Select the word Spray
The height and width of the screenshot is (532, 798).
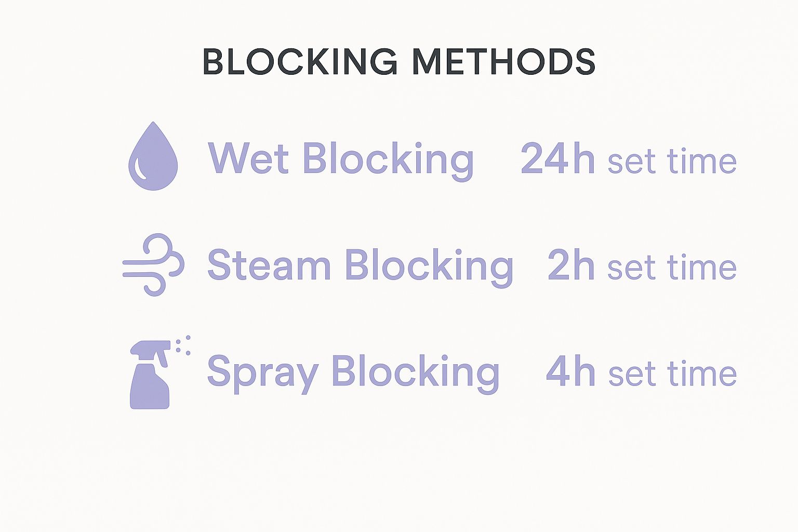pos(262,373)
